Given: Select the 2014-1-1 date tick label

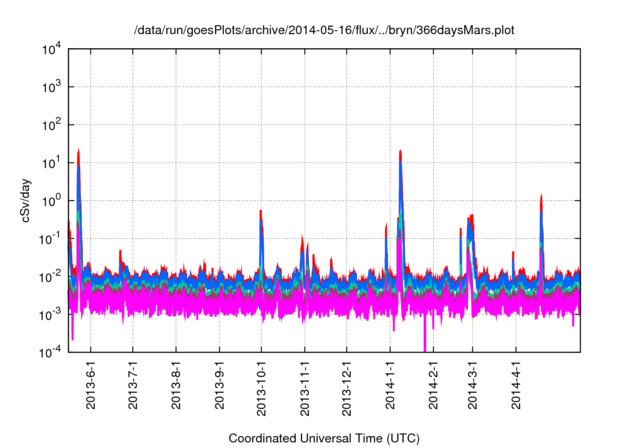Looking at the screenshot, I should click(390, 384).
